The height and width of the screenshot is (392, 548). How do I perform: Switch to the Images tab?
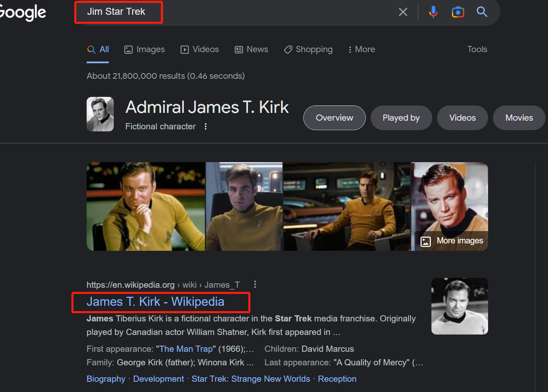tap(144, 49)
